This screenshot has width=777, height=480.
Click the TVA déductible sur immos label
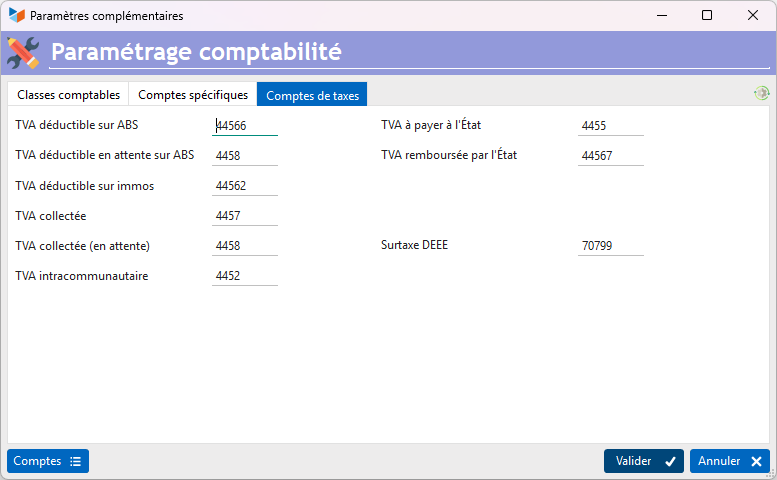tap(85, 186)
